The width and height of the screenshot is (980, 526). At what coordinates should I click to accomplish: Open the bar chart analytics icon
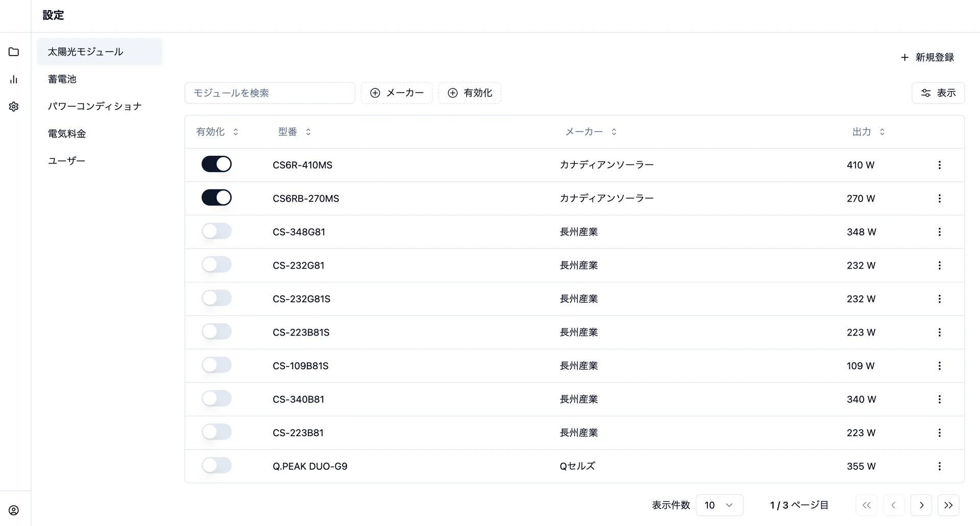click(x=14, y=79)
